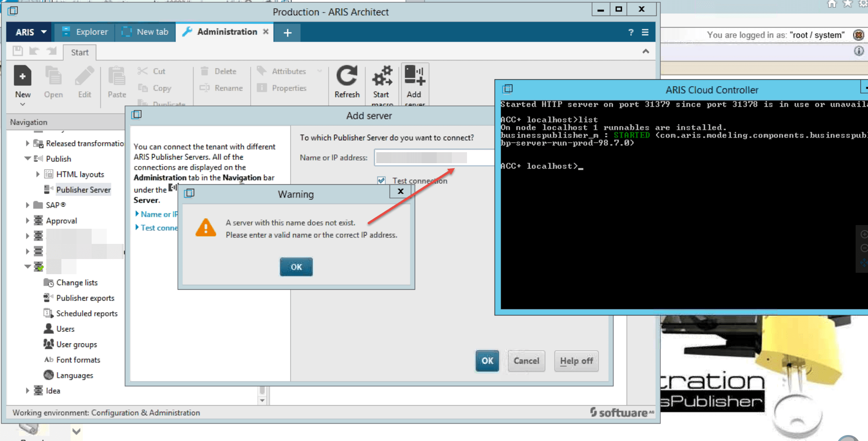868x441 pixels.
Task: Click the Publisher exports icon in tree
Action: coord(49,298)
